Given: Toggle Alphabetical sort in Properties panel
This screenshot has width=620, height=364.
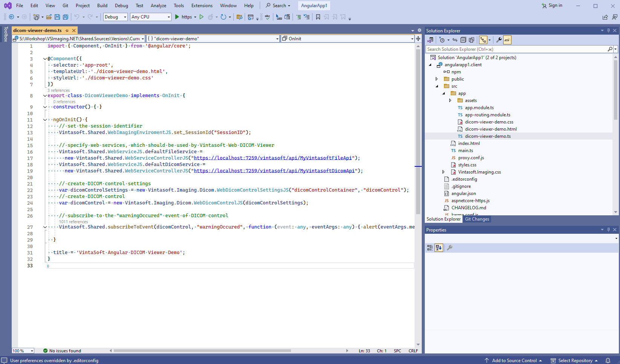Looking at the screenshot, I should pos(438,248).
